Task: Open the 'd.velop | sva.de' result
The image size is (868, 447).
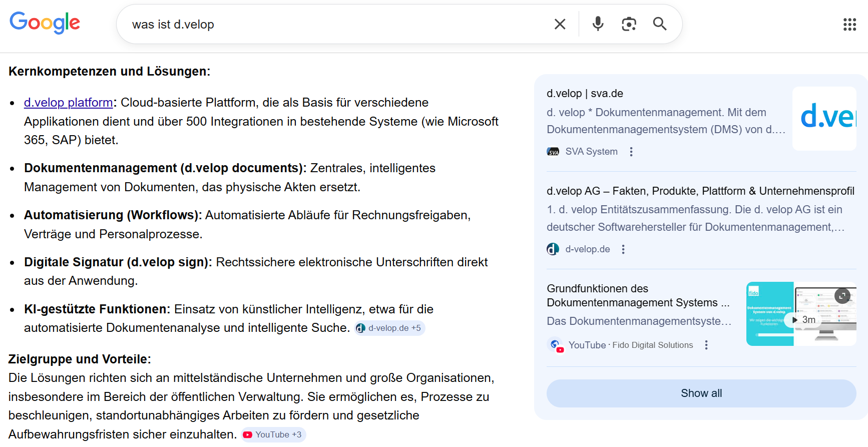Action: tap(585, 94)
